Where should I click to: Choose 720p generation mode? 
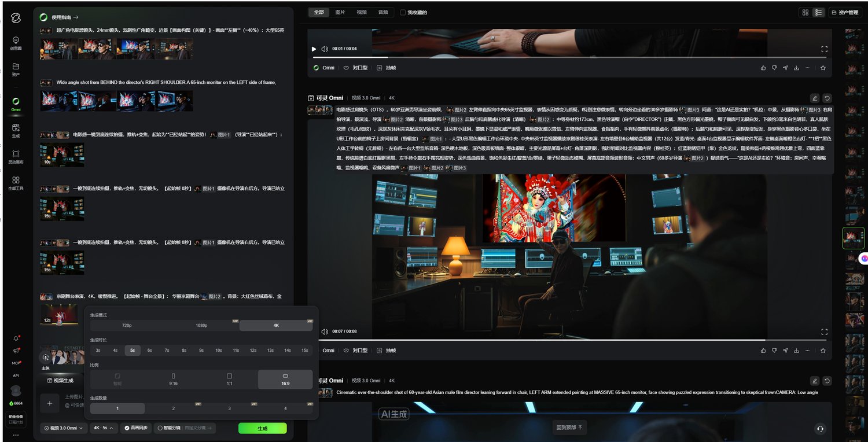pyautogui.click(x=126, y=325)
